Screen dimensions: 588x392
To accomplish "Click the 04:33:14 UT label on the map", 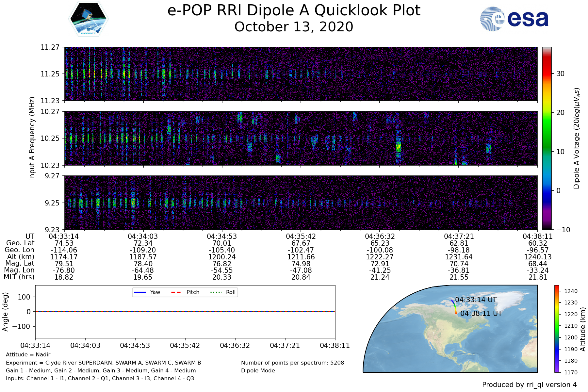I will 476,300.
